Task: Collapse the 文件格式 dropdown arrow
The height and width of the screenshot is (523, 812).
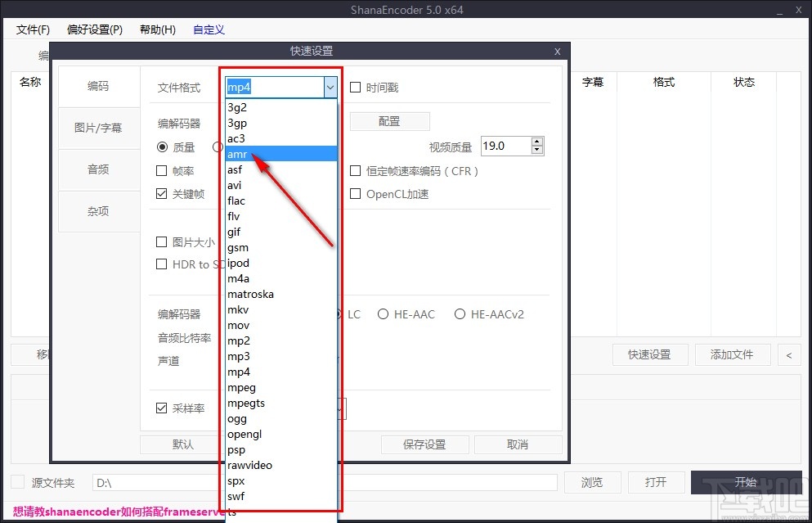Action: pos(330,87)
